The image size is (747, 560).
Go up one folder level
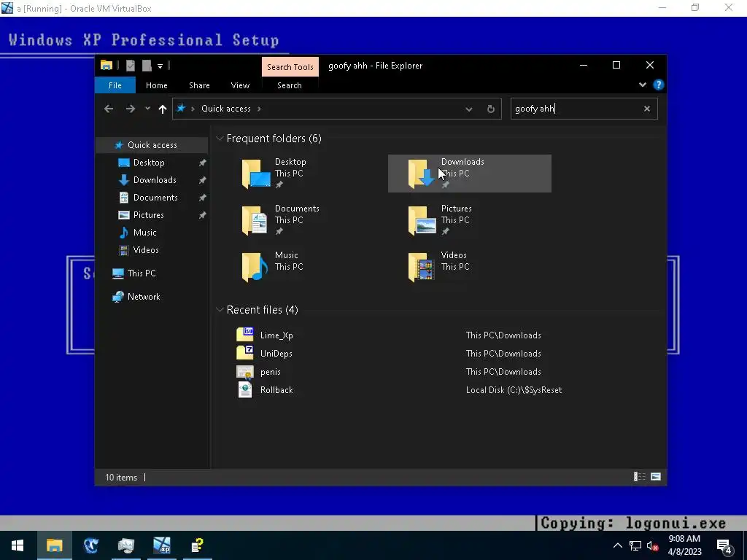click(x=163, y=109)
